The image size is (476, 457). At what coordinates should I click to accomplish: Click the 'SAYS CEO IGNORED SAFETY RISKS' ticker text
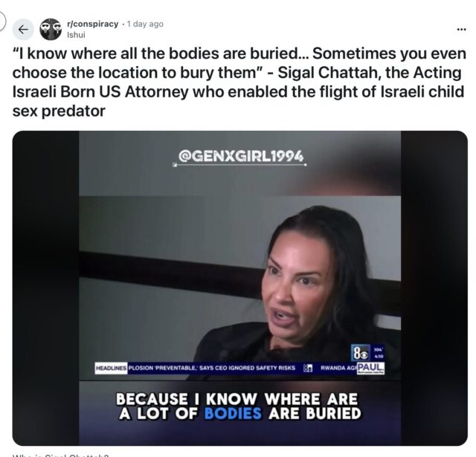coord(247,368)
